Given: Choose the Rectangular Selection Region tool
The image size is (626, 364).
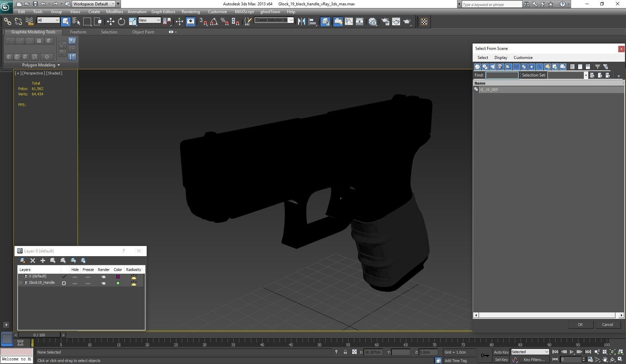Looking at the screenshot, I should 87,22.
